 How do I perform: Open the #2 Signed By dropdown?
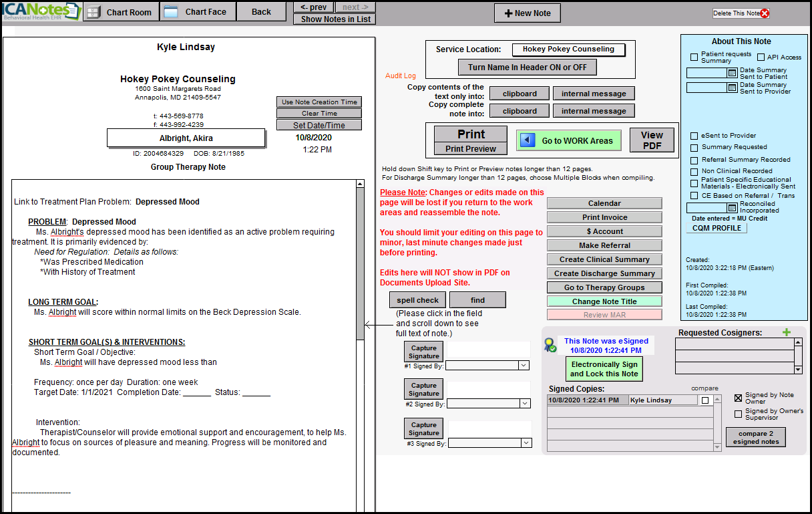[x=524, y=404]
